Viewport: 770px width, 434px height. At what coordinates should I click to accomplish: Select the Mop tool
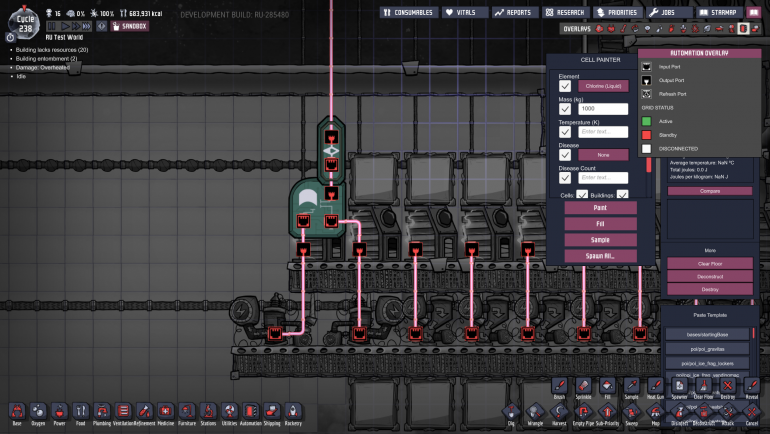tap(656, 413)
